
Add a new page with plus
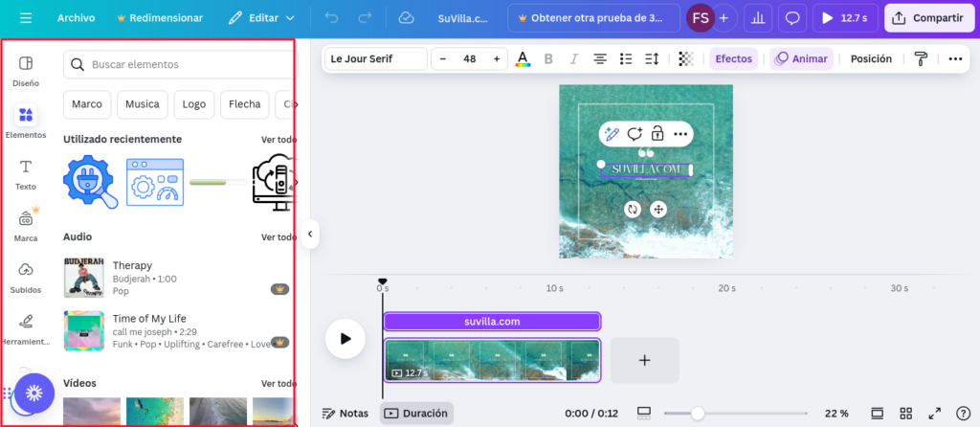pos(644,360)
